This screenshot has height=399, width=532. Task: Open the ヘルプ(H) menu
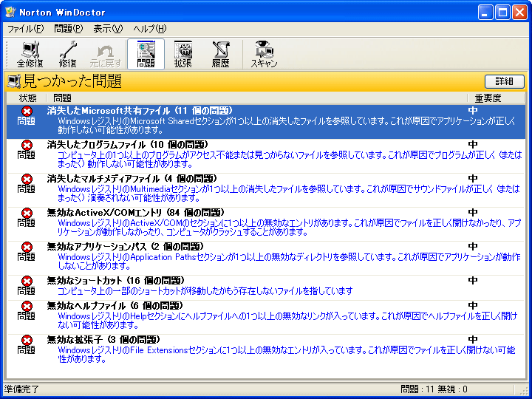[x=149, y=29]
